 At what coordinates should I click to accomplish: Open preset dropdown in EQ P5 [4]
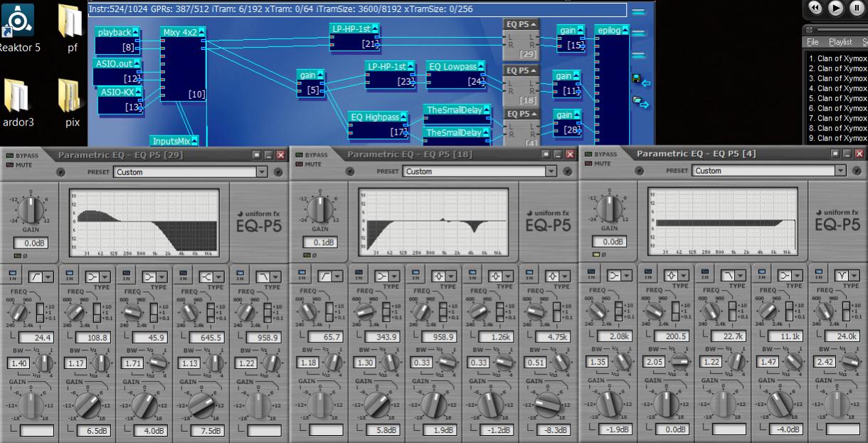[840, 171]
